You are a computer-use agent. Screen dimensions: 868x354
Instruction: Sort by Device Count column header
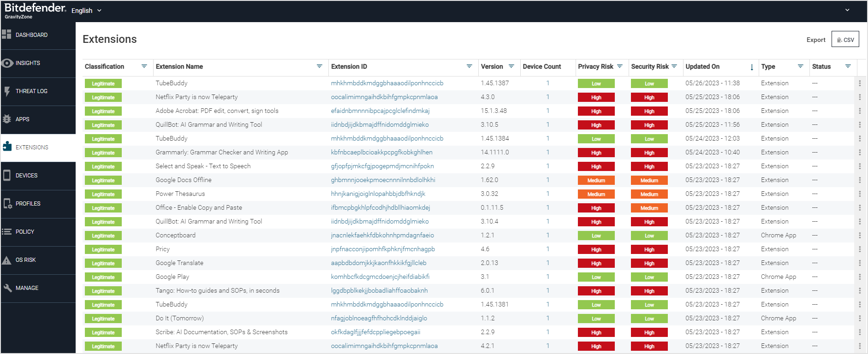[542, 66]
